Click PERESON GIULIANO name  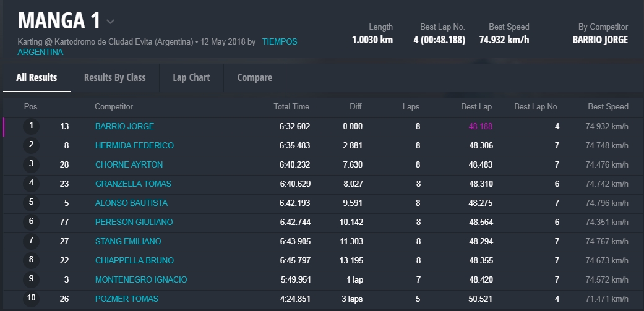tap(134, 222)
